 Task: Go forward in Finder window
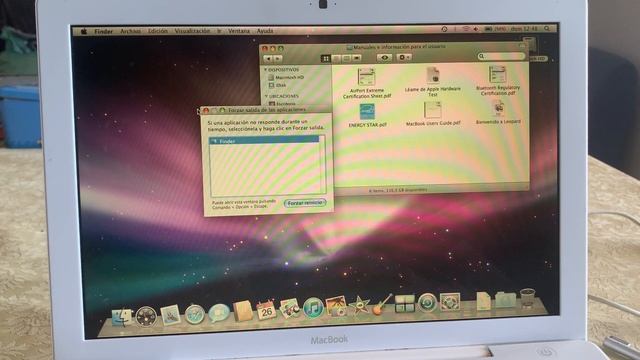tap(278, 59)
